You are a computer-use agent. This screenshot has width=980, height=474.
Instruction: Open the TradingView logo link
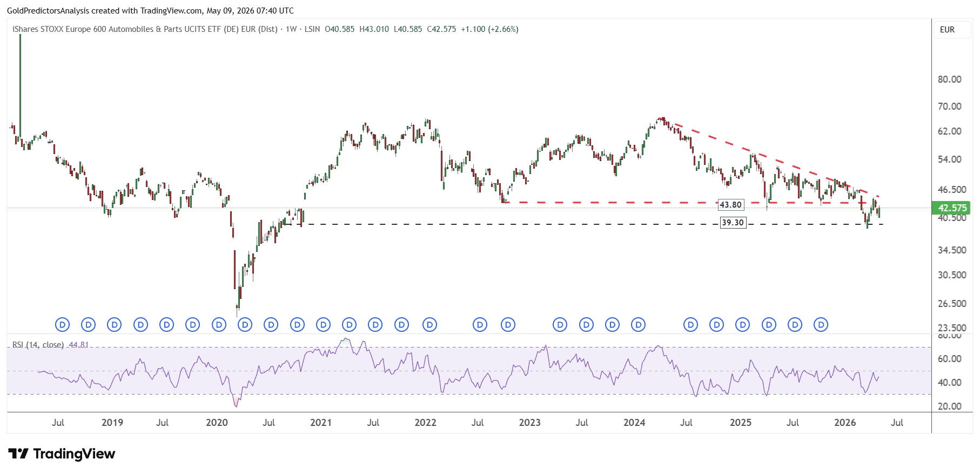[62, 453]
